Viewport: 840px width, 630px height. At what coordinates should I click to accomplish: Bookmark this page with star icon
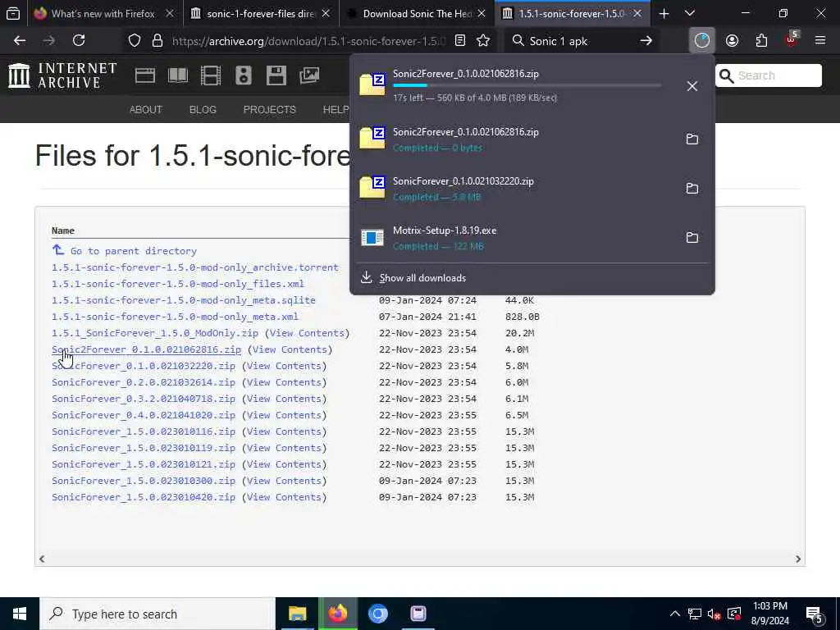483,41
